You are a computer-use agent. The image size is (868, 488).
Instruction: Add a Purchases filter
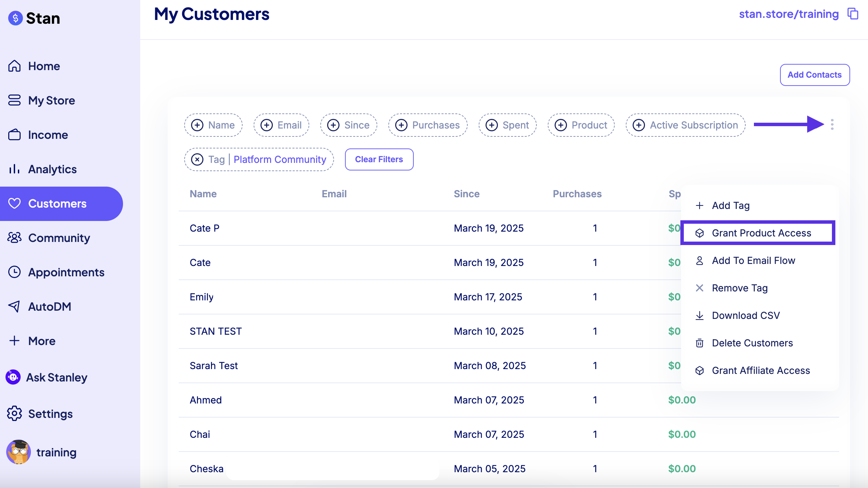tap(428, 125)
